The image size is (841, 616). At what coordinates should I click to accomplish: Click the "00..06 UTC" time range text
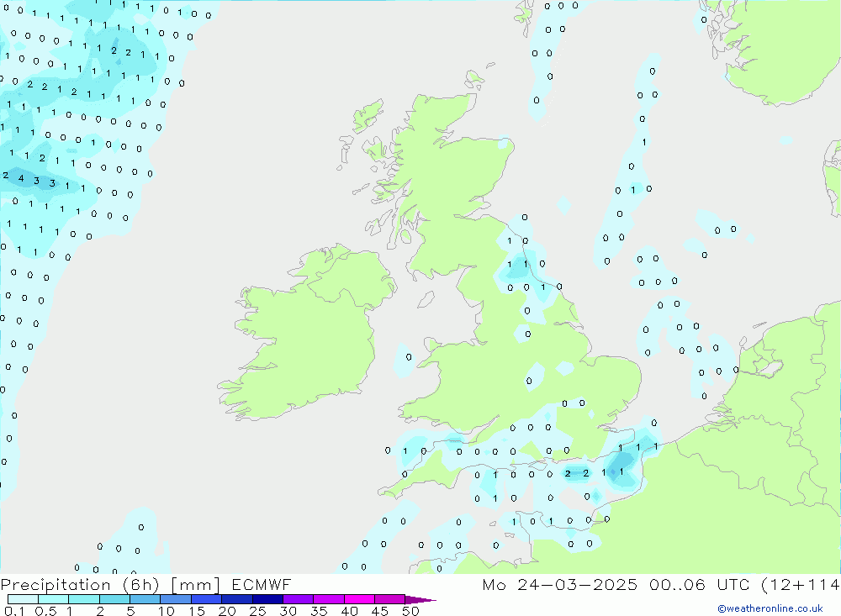[x=699, y=585]
